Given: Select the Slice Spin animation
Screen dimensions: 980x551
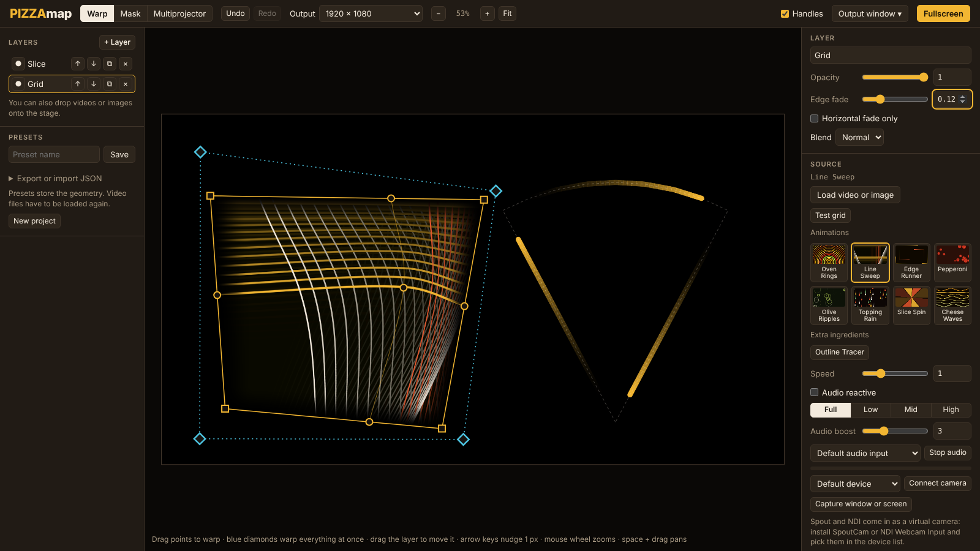Looking at the screenshot, I should click(x=911, y=305).
